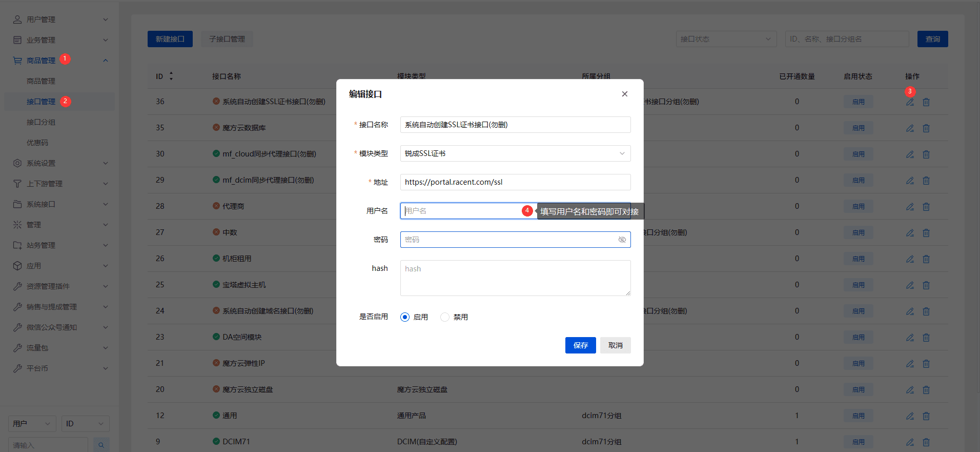The image size is (980, 452).
Task: Click 上下游管理 filter icon in sidebar
Action: coord(17,184)
